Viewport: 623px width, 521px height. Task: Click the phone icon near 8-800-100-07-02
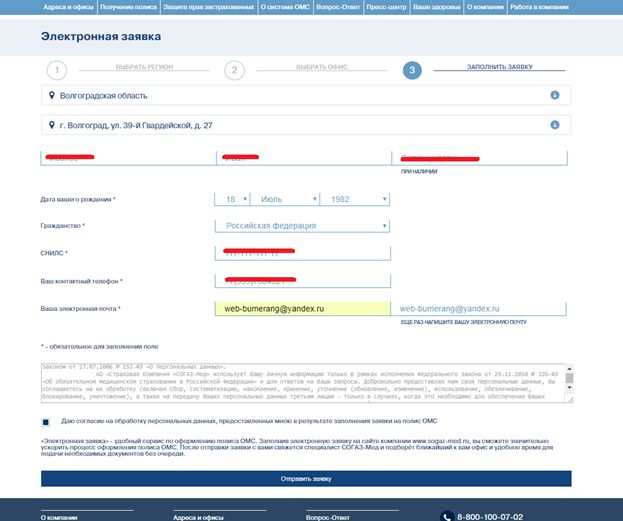[x=446, y=516]
